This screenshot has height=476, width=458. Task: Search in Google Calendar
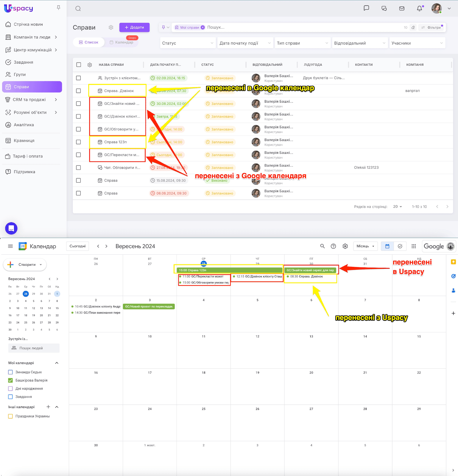pos(322,246)
